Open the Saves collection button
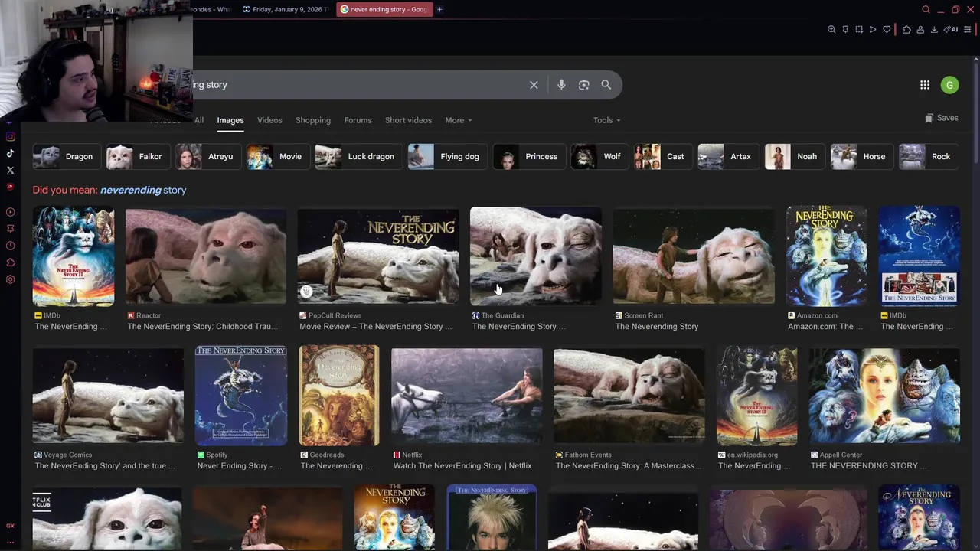Screen dimensions: 980x551 coord(942,118)
